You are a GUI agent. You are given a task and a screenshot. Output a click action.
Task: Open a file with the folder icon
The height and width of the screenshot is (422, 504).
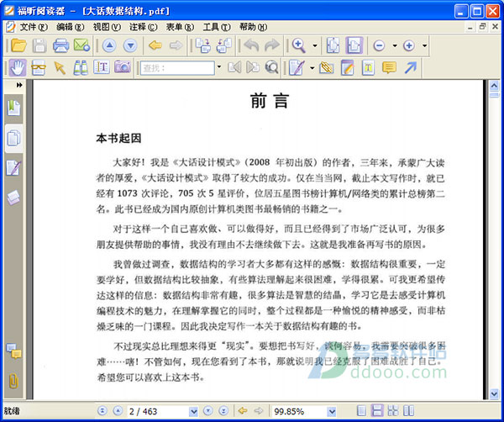(18, 45)
